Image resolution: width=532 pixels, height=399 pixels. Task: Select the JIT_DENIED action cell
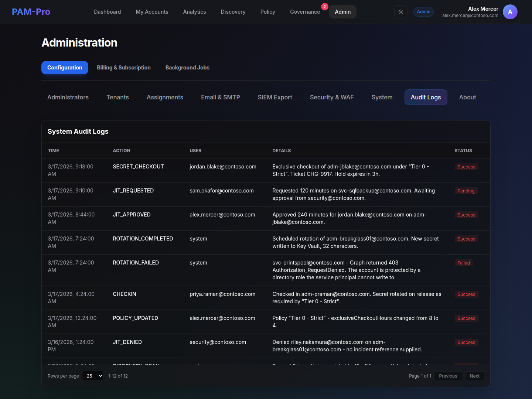pyautogui.click(x=127, y=342)
